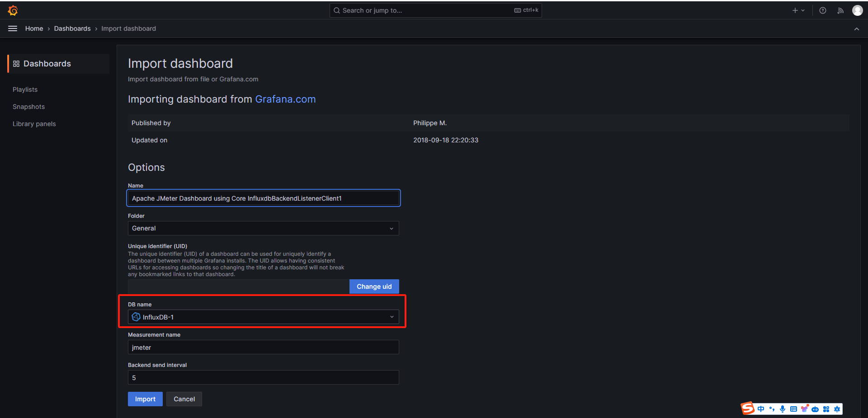Toggle punctuation mode in Sogou bar
Screen dimensions: 868x418
tap(772, 409)
